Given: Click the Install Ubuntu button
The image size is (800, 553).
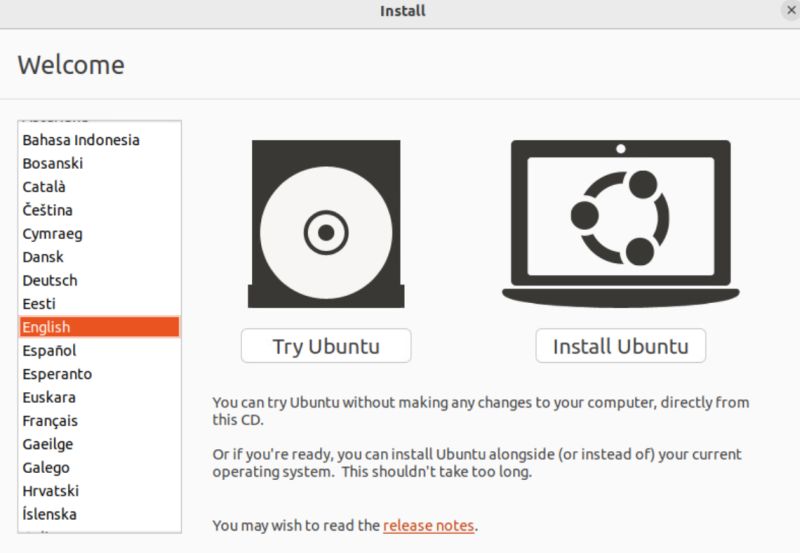Looking at the screenshot, I should tap(620, 346).
